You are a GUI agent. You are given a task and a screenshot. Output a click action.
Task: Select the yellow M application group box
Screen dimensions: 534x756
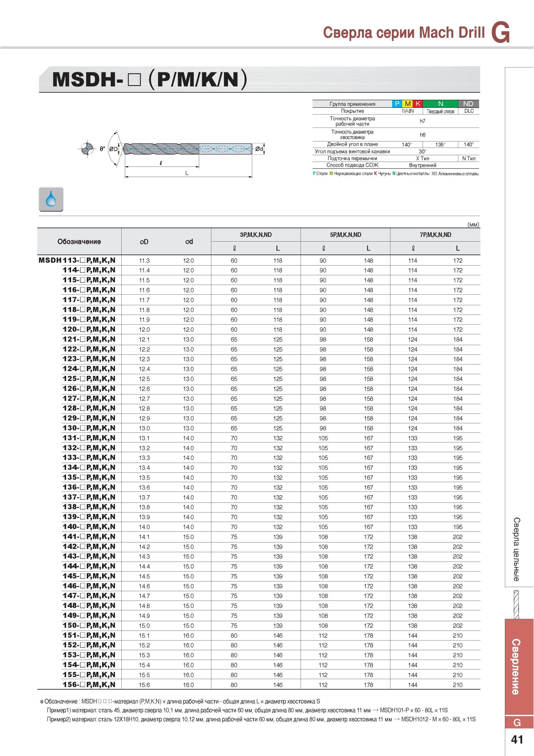point(408,104)
